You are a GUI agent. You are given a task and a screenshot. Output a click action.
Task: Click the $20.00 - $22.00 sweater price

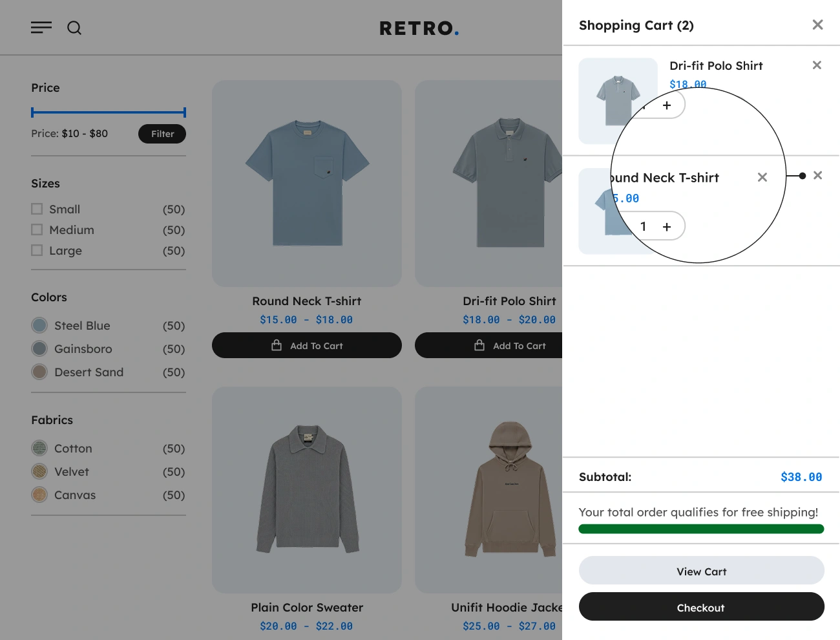coord(306,626)
